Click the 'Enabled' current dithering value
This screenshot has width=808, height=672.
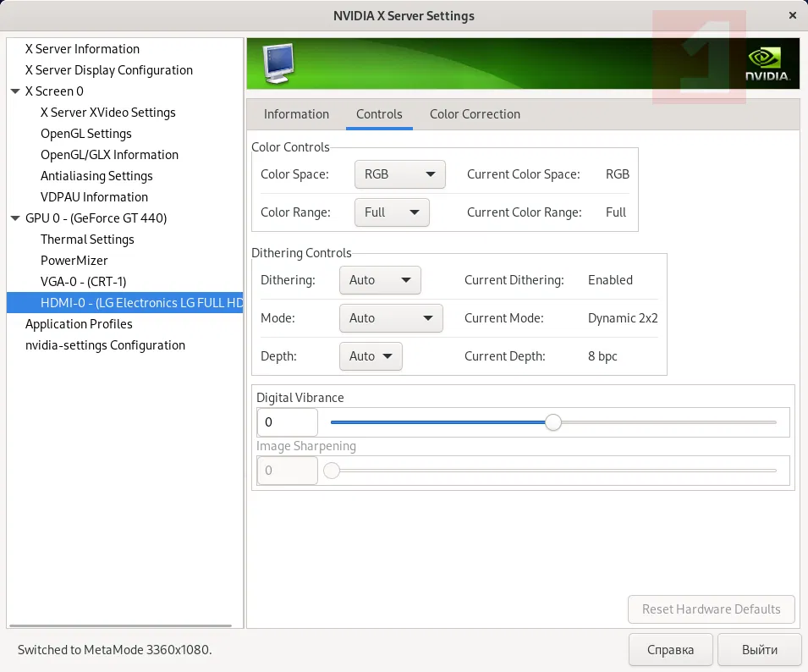pyautogui.click(x=610, y=280)
